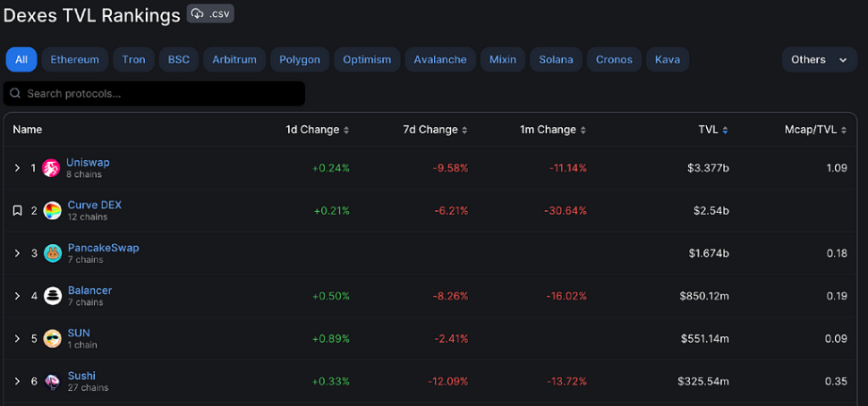
Task: Click the Uniswap protocol logo icon
Action: point(52,168)
